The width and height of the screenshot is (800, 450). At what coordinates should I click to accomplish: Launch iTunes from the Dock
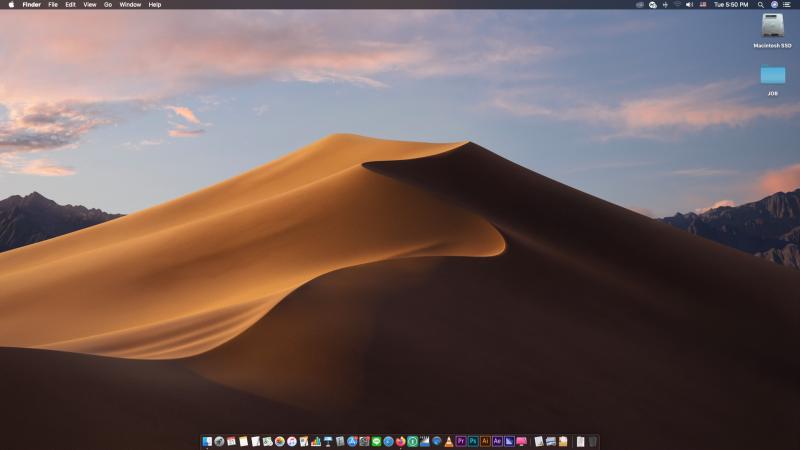292,441
